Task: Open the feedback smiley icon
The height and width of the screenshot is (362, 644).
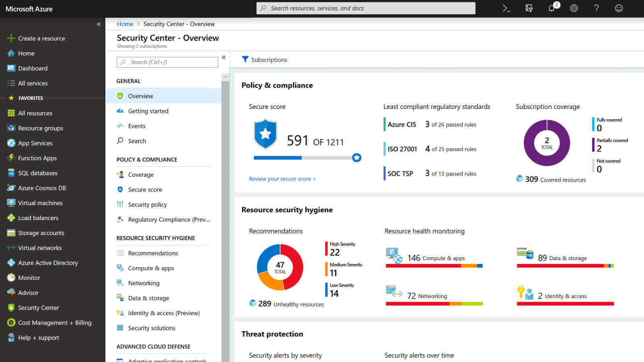Action: click(x=619, y=8)
